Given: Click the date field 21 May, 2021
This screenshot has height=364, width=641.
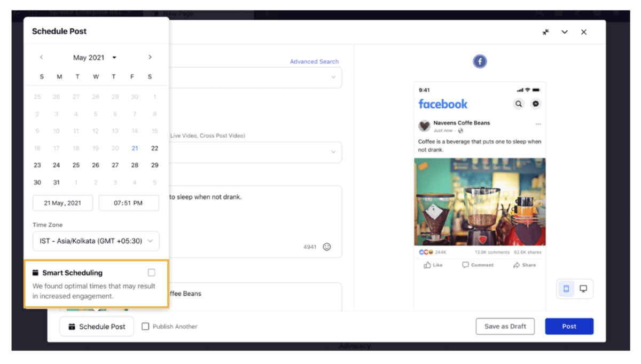Looking at the screenshot, I should click(62, 203).
